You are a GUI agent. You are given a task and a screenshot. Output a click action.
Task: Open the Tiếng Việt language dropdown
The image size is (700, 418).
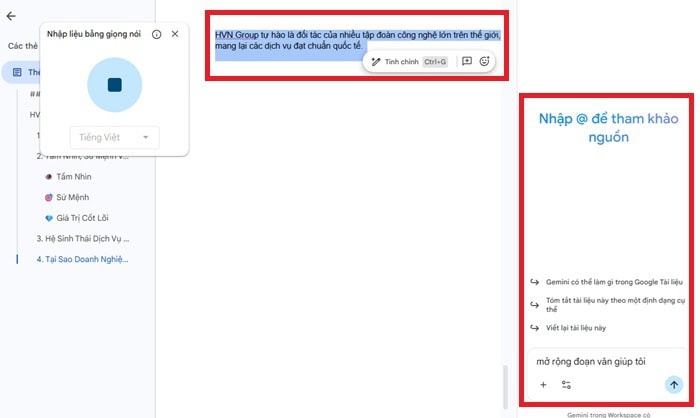click(x=114, y=138)
